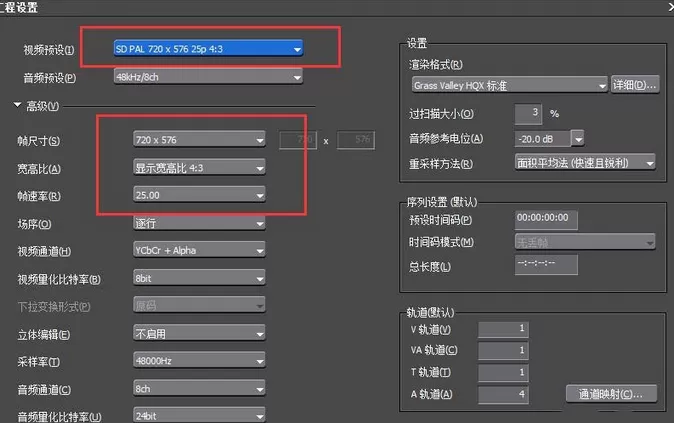This screenshot has height=423, width=674.
Task: Open the 音频参考电位 dropdown arrow
Action: pyautogui.click(x=578, y=139)
